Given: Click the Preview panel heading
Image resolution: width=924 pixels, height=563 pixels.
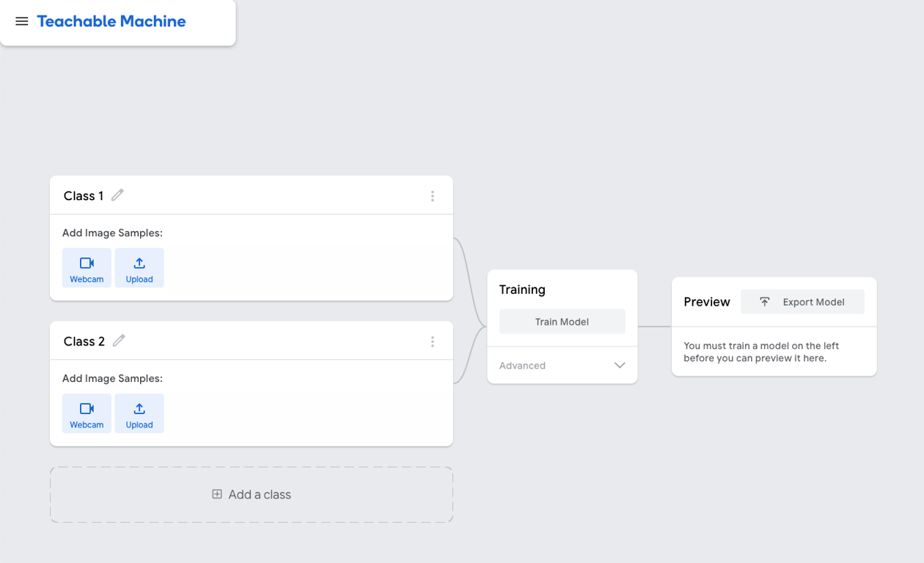Looking at the screenshot, I should coord(707,302).
